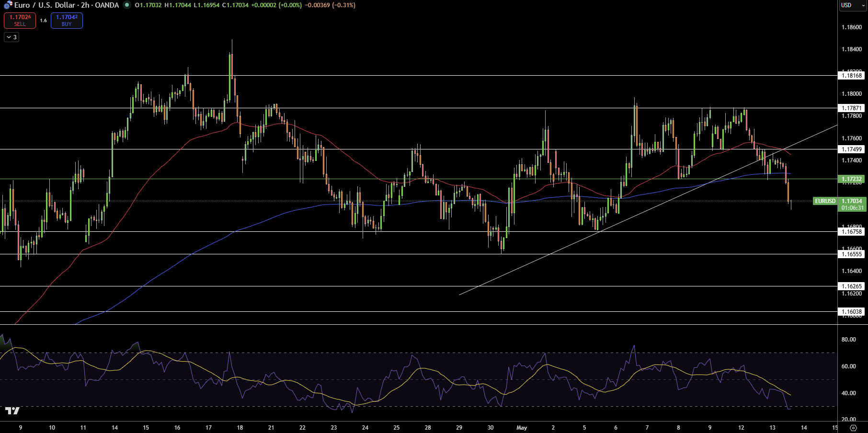Click date 30 on the time axis
This screenshot has height=433, width=868.
(x=491, y=428)
